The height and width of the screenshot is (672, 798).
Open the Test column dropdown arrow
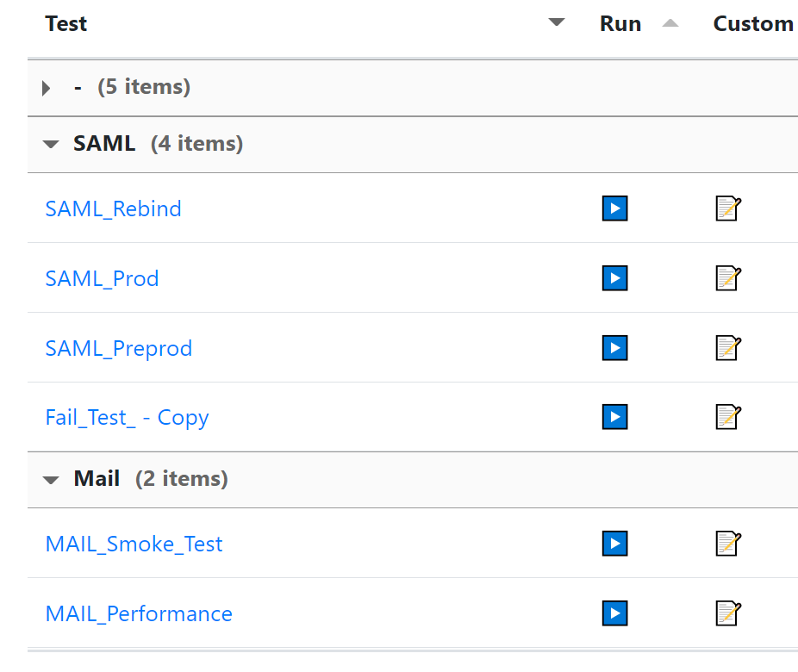click(x=557, y=22)
